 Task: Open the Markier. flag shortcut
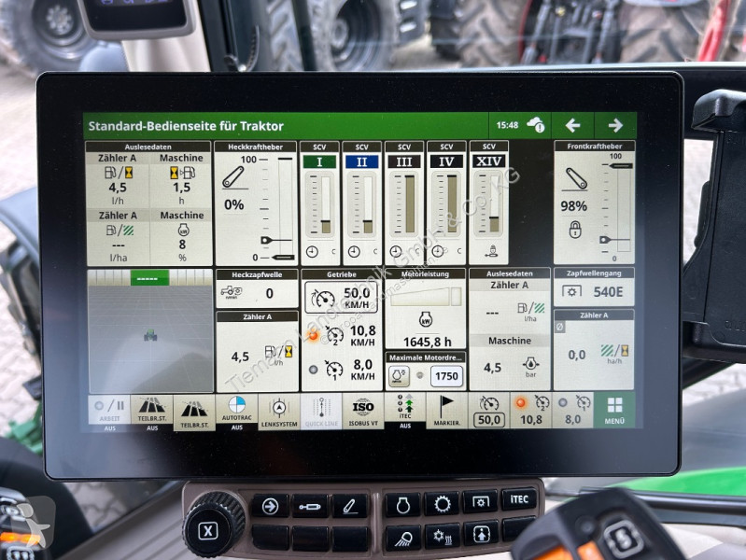coord(446,411)
